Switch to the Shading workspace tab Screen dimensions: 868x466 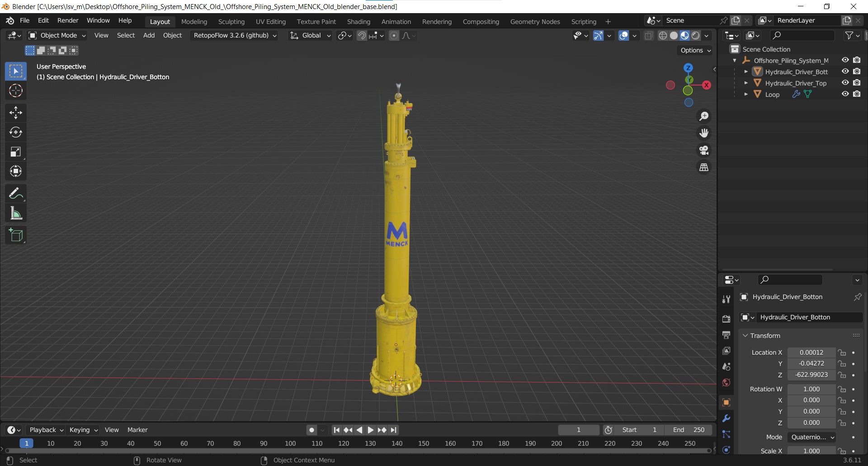pyautogui.click(x=359, y=22)
